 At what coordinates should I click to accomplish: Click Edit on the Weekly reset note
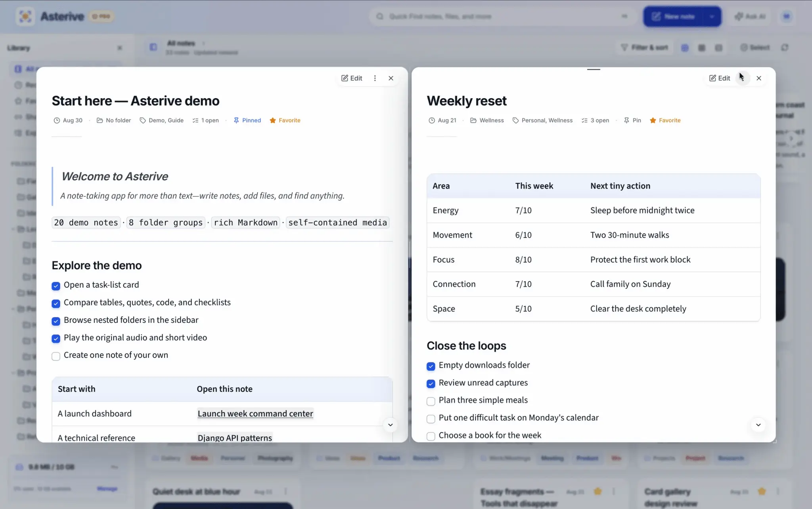point(719,78)
